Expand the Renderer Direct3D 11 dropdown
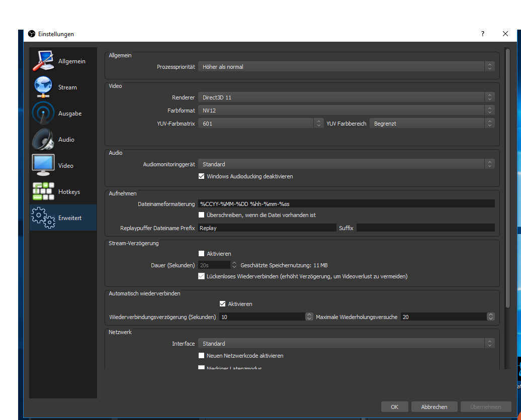 pos(346,97)
